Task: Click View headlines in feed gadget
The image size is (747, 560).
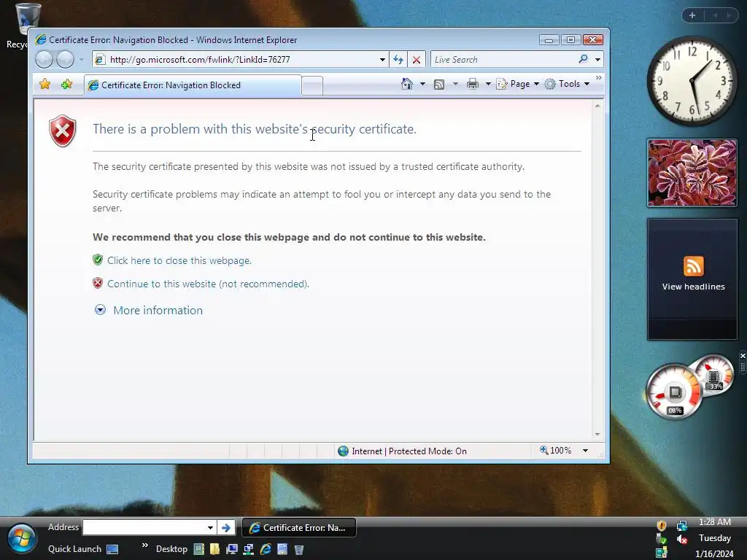Action: click(x=693, y=286)
